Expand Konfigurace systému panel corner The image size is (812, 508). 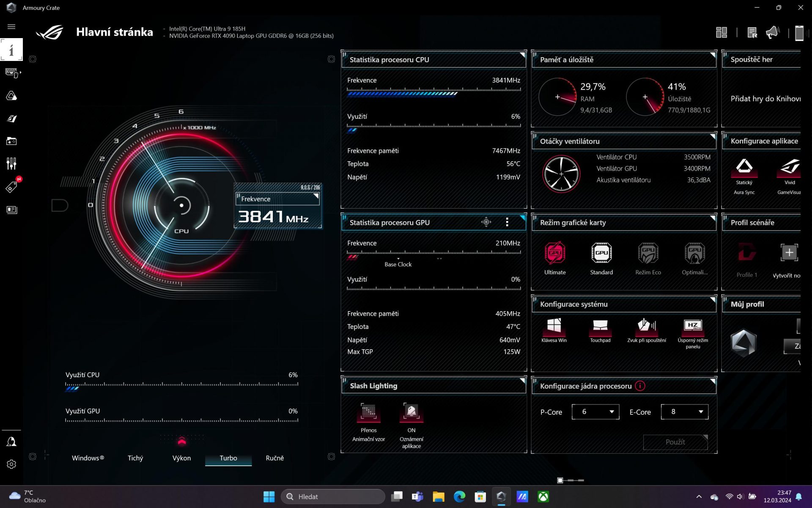[713, 300]
